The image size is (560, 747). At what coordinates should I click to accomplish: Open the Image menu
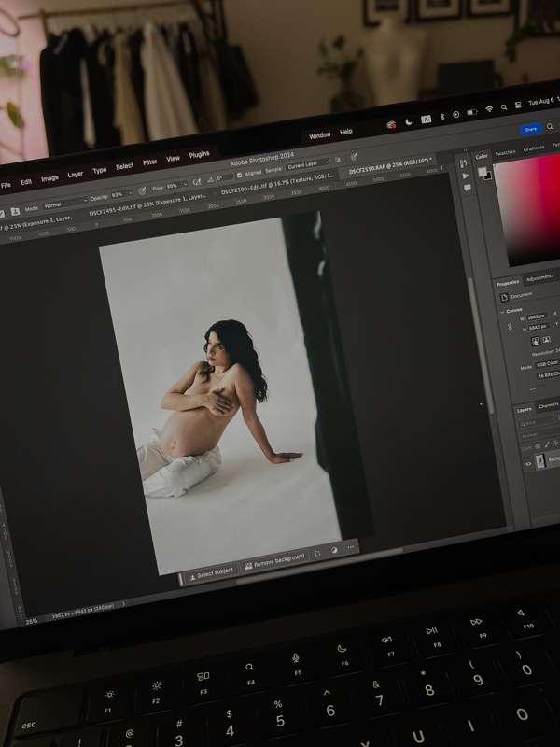click(x=49, y=178)
